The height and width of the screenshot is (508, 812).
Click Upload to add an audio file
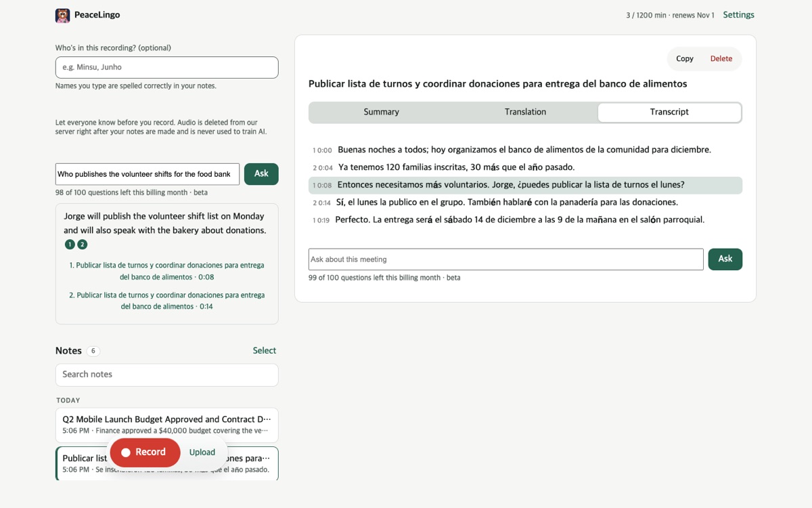202,452
